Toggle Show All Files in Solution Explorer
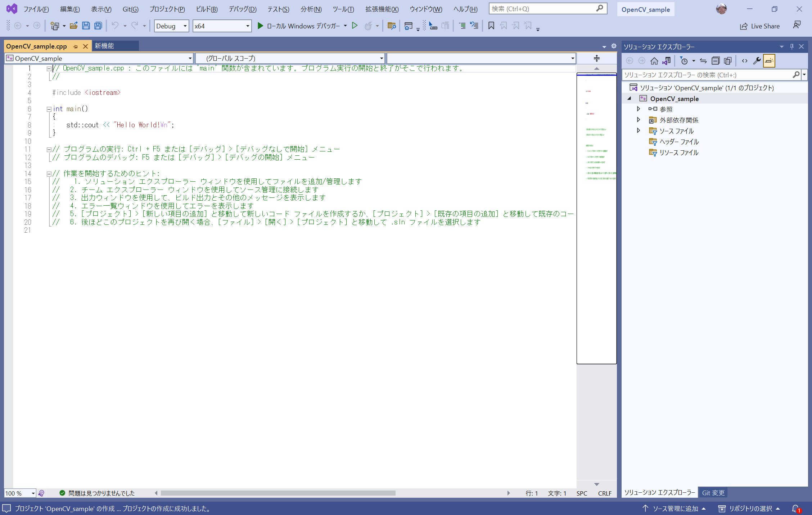Image resolution: width=812 pixels, height=515 pixels. click(728, 61)
